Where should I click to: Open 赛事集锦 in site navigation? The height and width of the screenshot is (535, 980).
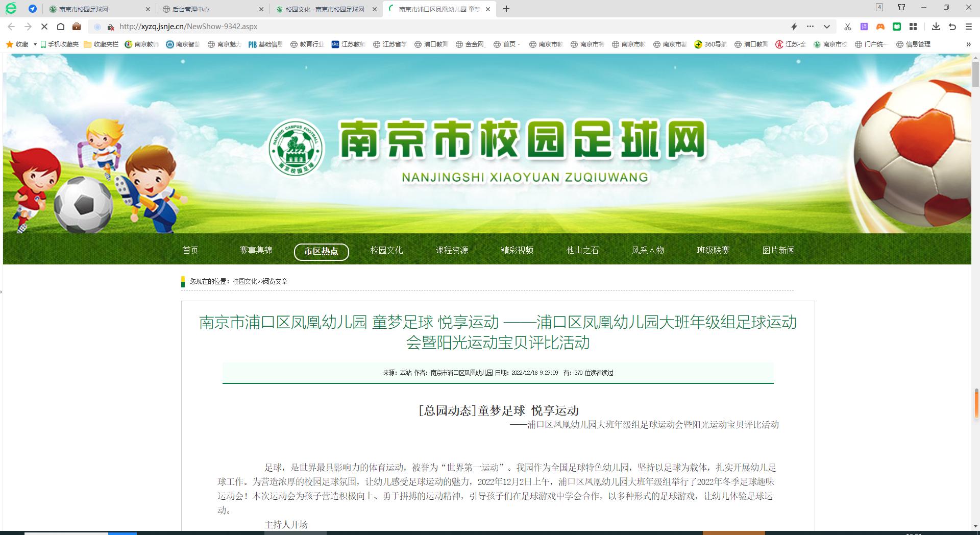tap(256, 251)
